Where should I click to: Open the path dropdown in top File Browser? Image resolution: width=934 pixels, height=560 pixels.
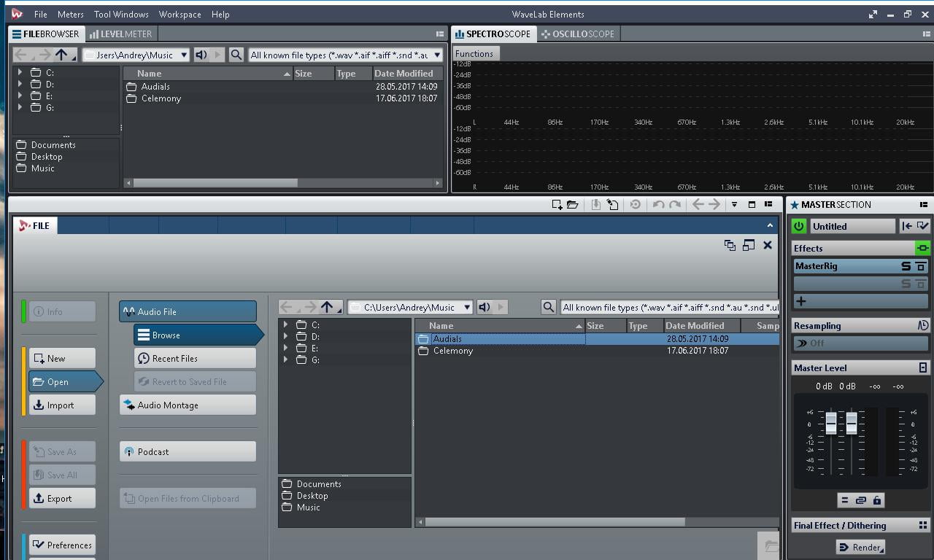[183, 55]
